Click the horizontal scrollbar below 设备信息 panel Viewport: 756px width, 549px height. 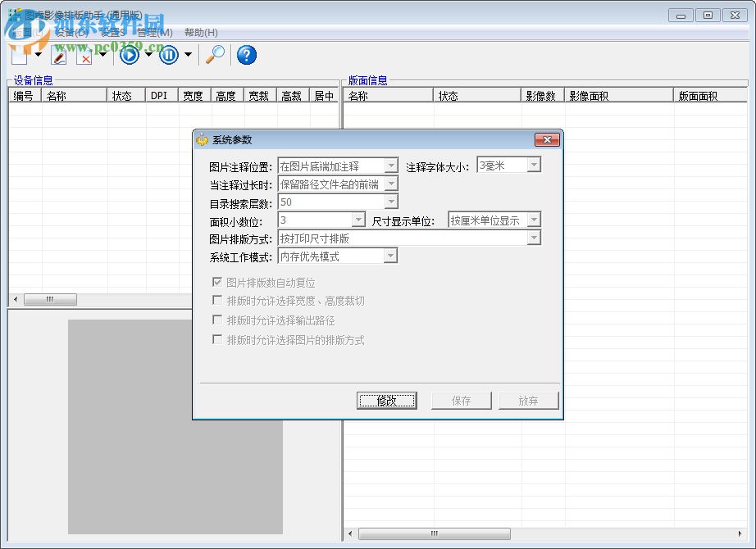50,299
